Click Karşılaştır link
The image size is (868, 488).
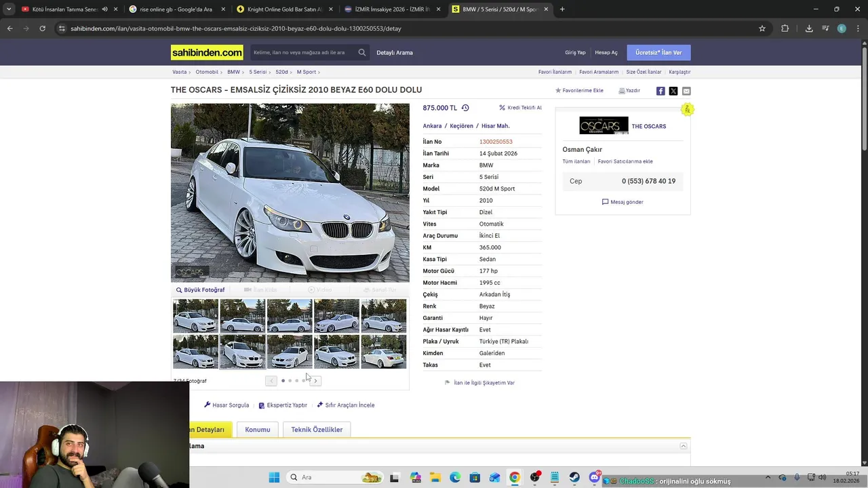coord(679,72)
